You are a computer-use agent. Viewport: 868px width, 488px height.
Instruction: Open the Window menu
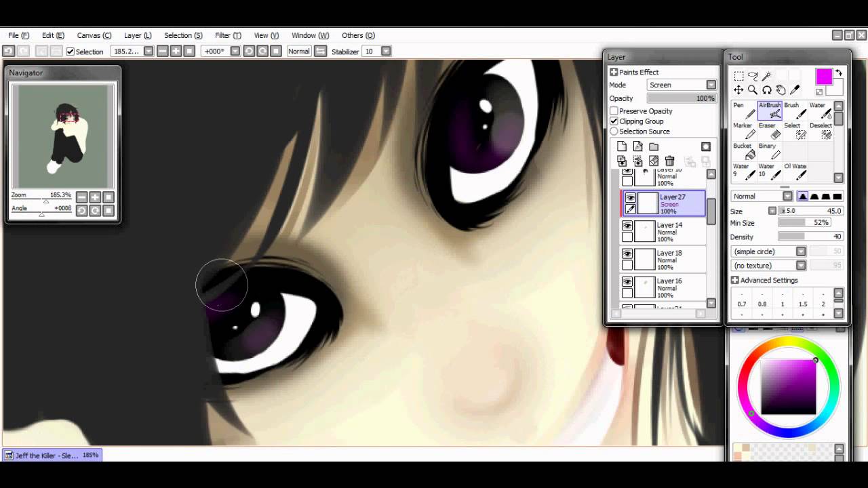[x=310, y=35]
